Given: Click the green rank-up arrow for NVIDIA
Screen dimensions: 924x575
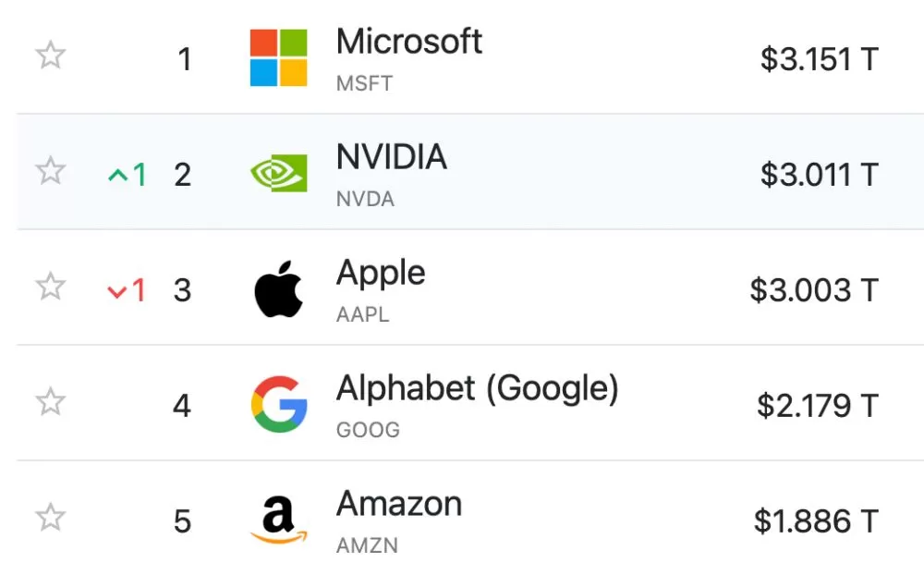Looking at the screenshot, I should click(118, 175).
